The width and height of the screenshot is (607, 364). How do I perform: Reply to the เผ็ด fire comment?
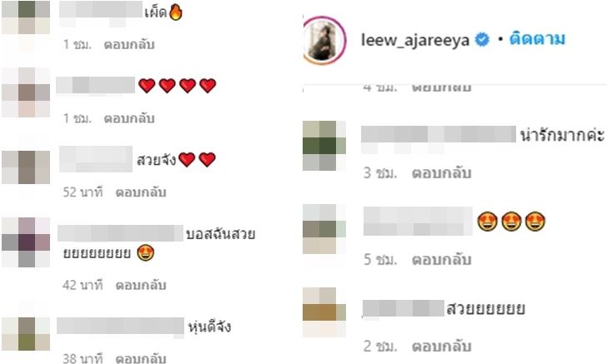[129, 44]
